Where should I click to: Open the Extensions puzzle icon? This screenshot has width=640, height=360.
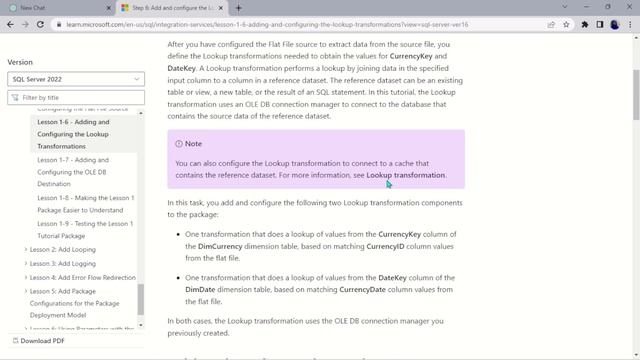(584, 24)
